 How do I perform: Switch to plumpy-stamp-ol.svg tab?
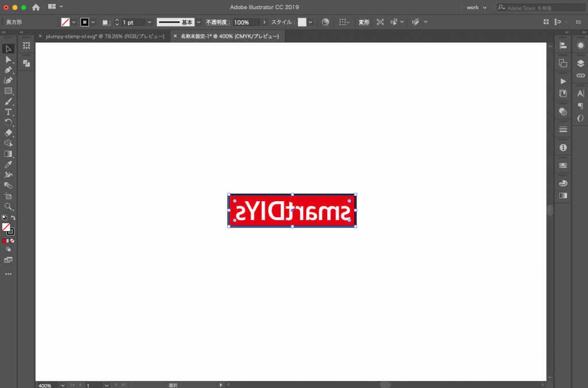pos(105,36)
